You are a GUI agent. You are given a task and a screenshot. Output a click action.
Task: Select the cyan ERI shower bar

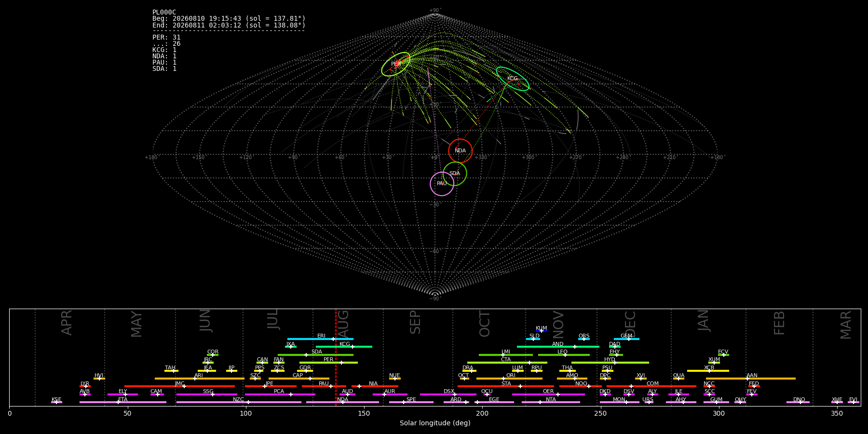click(x=320, y=339)
